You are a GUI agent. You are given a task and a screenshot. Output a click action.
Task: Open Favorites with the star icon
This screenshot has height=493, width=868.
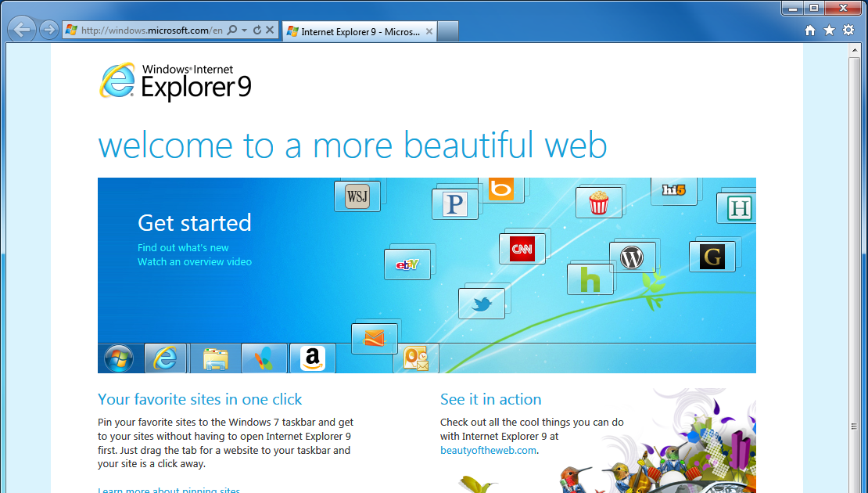point(829,31)
